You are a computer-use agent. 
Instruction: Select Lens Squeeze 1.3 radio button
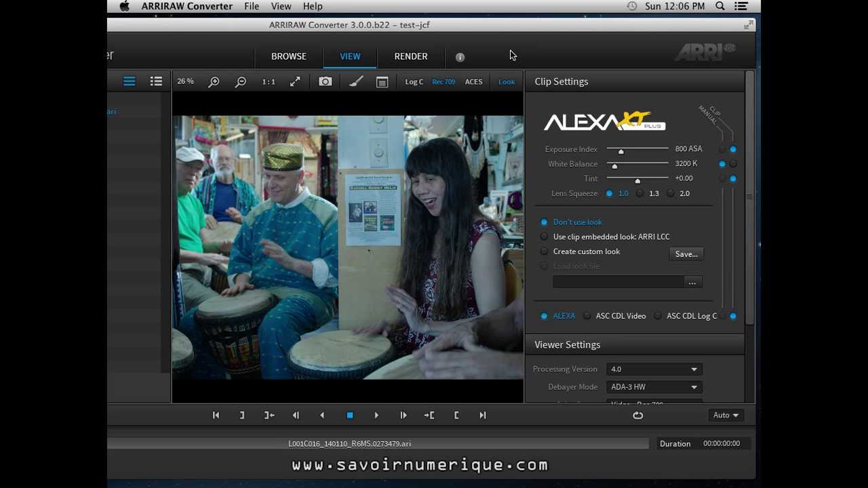pos(639,194)
